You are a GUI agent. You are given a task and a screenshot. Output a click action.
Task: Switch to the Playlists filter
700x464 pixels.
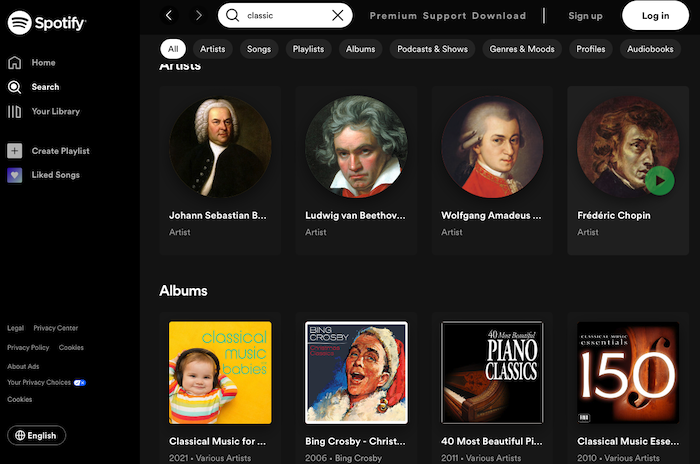coord(308,49)
